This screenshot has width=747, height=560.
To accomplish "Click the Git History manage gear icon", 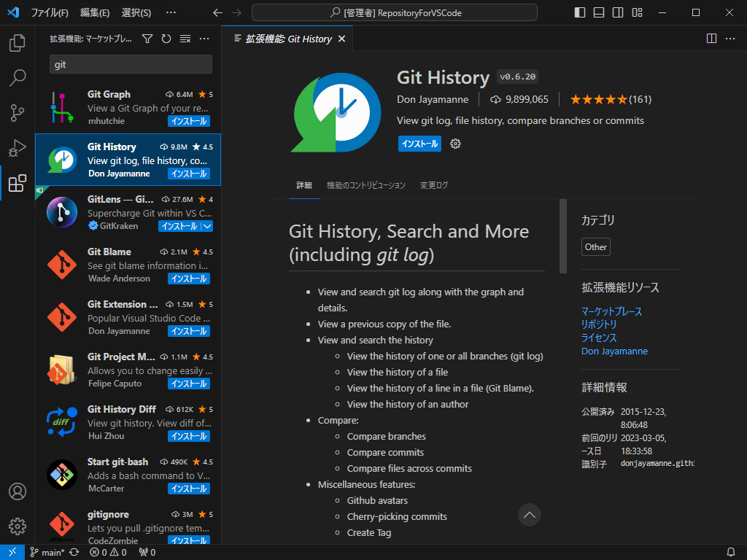I will pos(455,144).
